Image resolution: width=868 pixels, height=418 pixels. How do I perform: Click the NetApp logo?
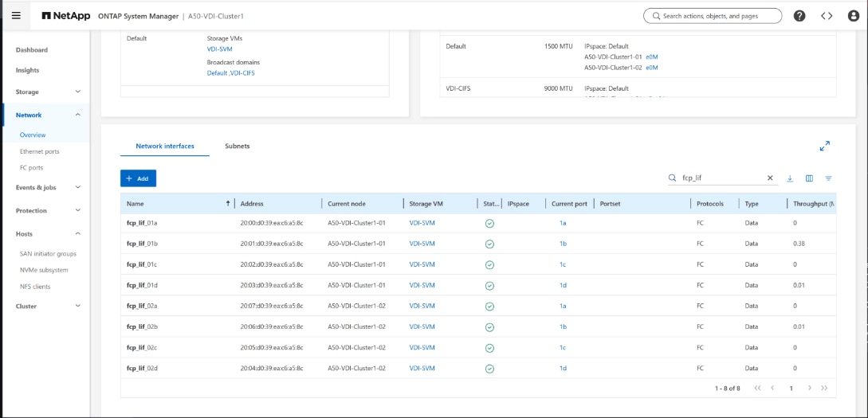[66, 16]
